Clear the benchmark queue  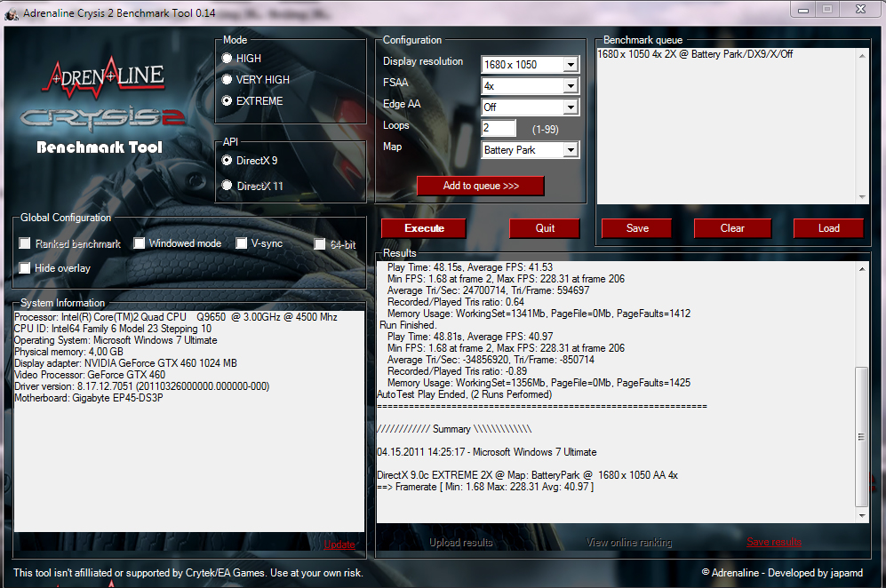[x=732, y=228]
